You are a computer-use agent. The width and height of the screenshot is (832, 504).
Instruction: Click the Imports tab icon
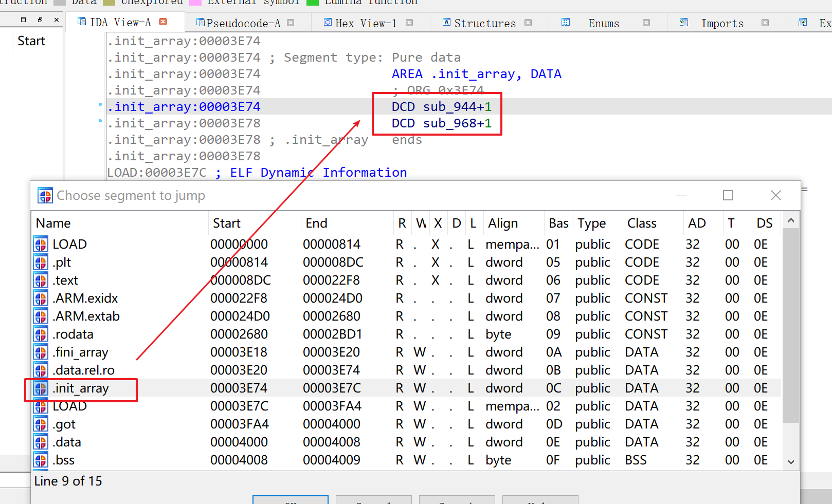684,22
